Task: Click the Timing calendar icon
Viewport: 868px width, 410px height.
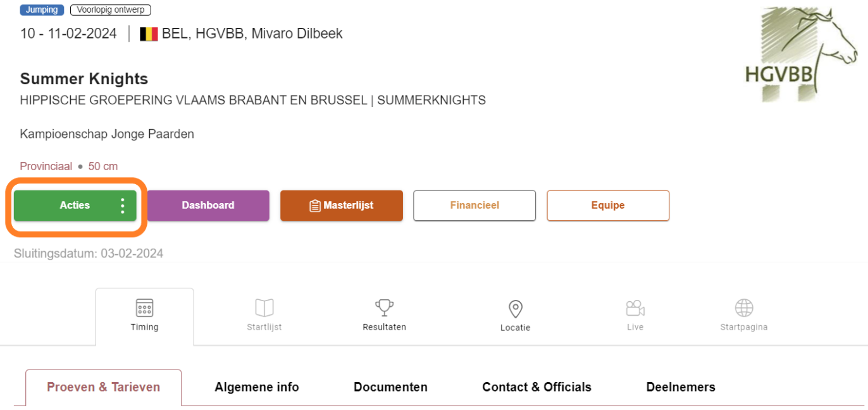Action: (144, 308)
